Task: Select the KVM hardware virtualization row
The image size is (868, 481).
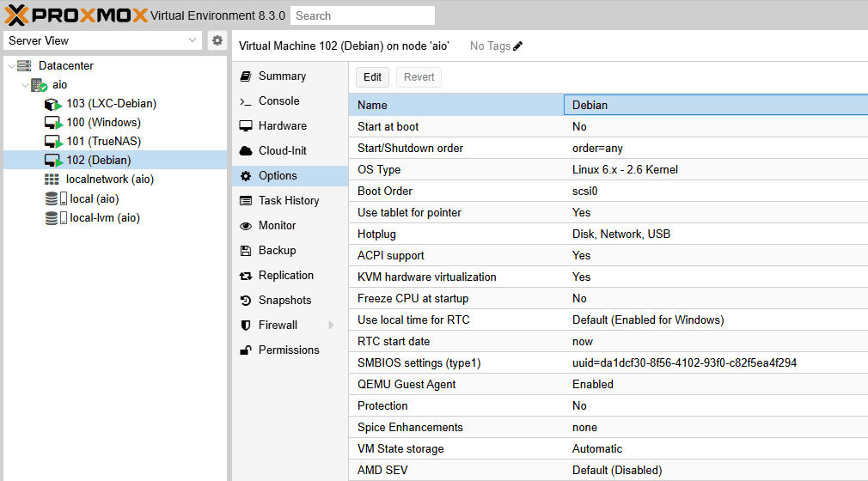Action: [x=608, y=277]
